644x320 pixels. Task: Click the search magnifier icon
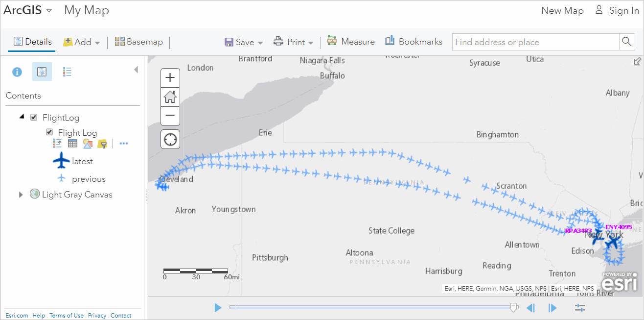(x=627, y=42)
